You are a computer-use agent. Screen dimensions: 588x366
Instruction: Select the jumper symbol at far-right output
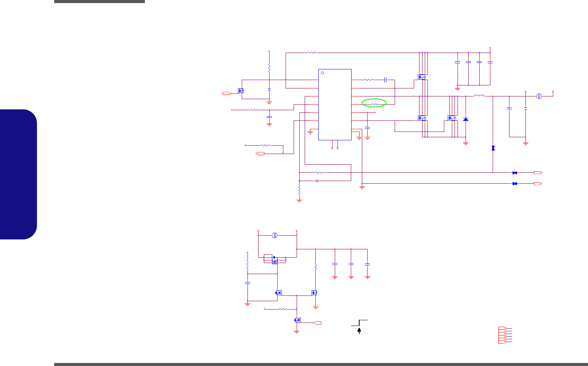coord(539,96)
